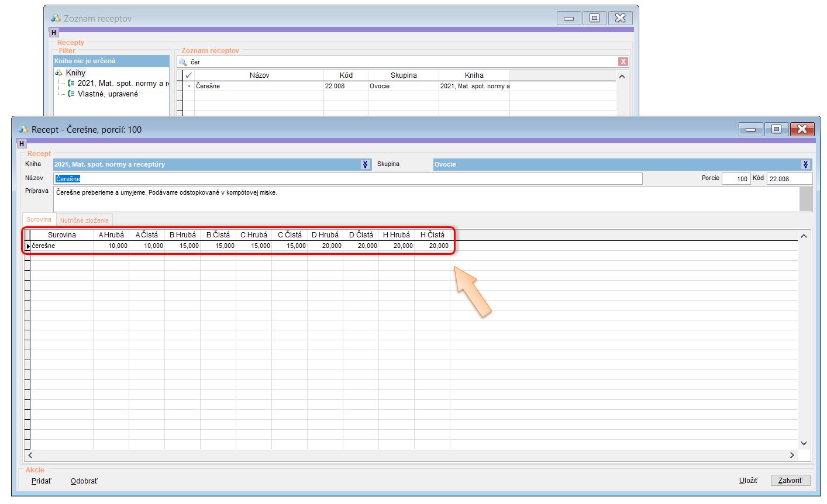Open the Kniha dropdown
827x504 pixels.
(366, 164)
